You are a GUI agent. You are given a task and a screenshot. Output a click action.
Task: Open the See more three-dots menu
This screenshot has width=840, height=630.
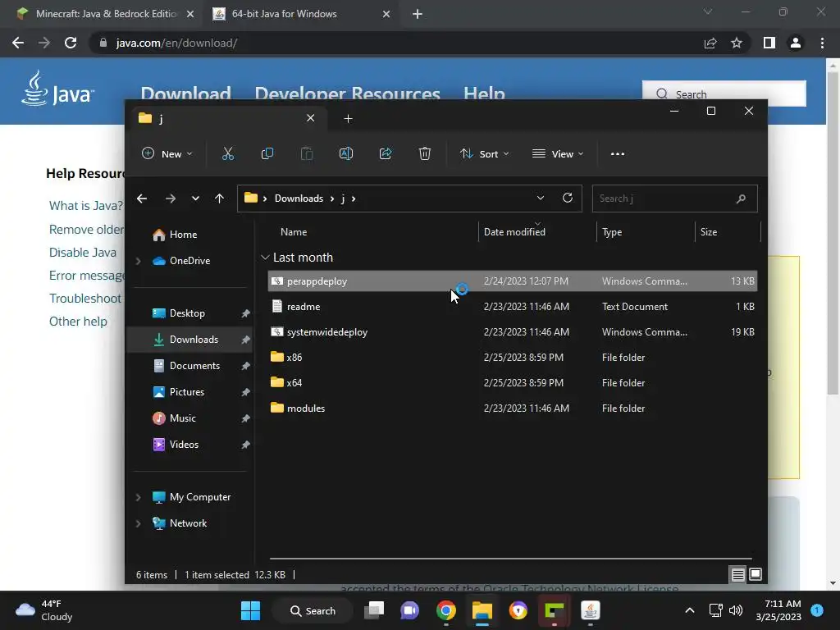(617, 153)
